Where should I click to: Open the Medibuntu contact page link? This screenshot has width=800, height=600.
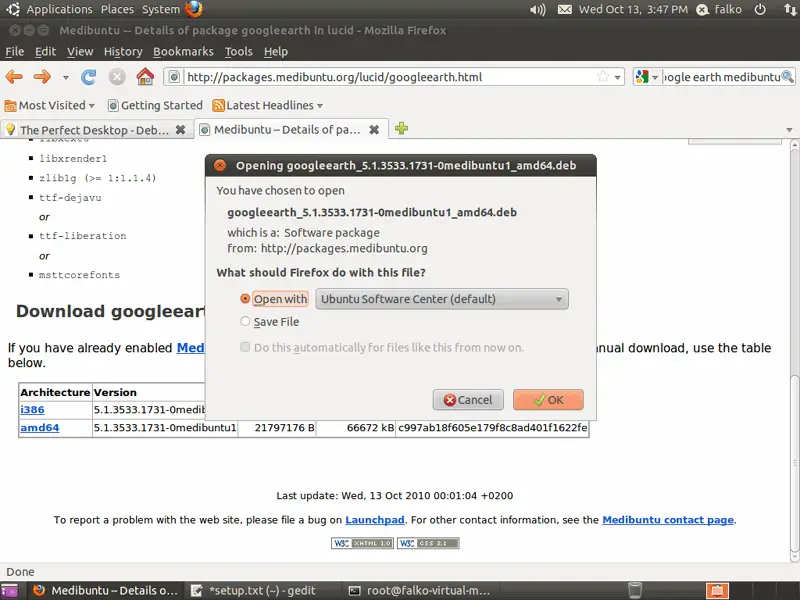[x=668, y=520]
